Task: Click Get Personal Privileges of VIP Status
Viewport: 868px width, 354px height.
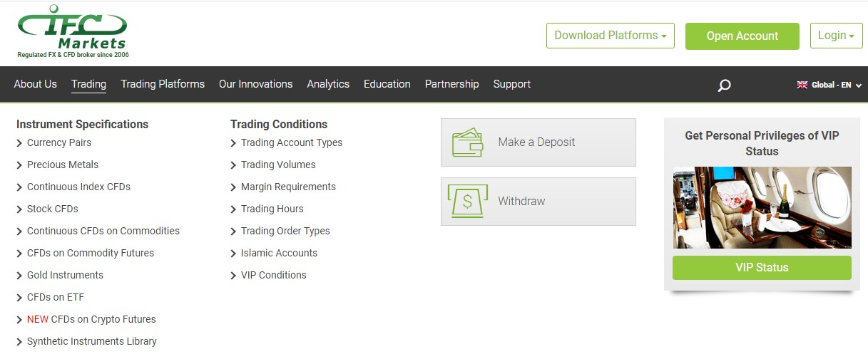Action: (762, 143)
